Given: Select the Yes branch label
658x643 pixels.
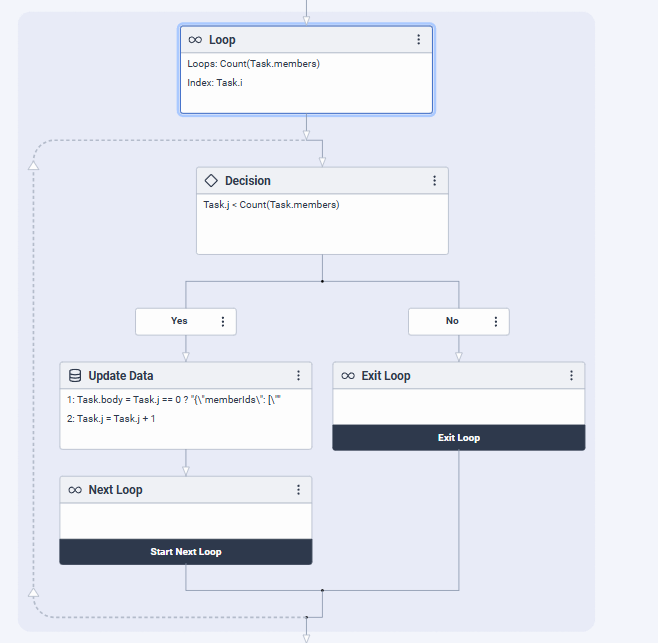Looking at the screenshot, I should click(179, 322).
